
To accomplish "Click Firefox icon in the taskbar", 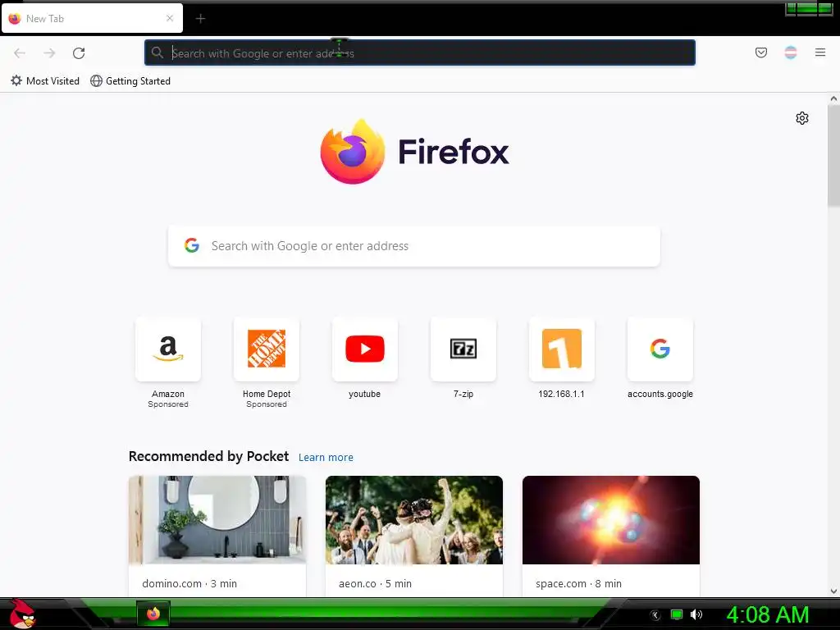I will click(x=153, y=614).
